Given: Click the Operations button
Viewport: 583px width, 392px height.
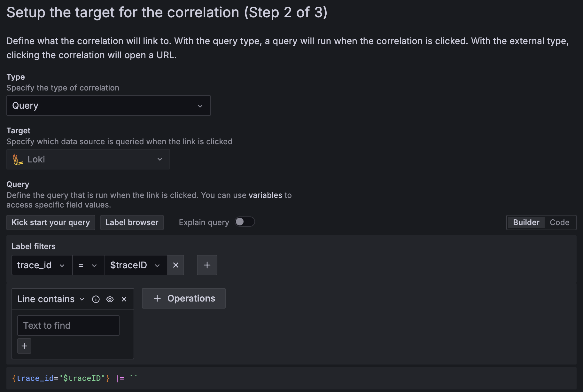Looking at the screenshot, I should coord(183,298).
